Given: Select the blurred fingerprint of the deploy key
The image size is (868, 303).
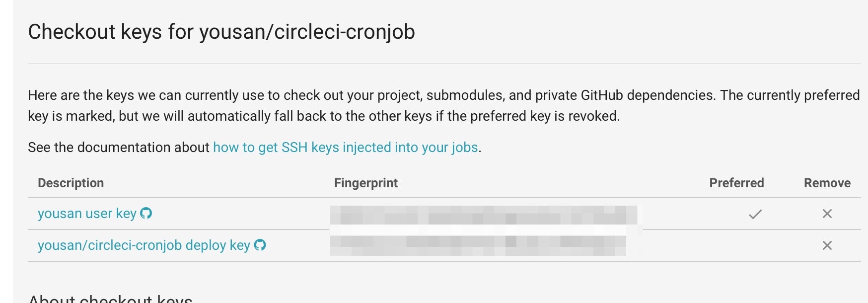Looking at the screenshot, I should [x=477, y=246].
